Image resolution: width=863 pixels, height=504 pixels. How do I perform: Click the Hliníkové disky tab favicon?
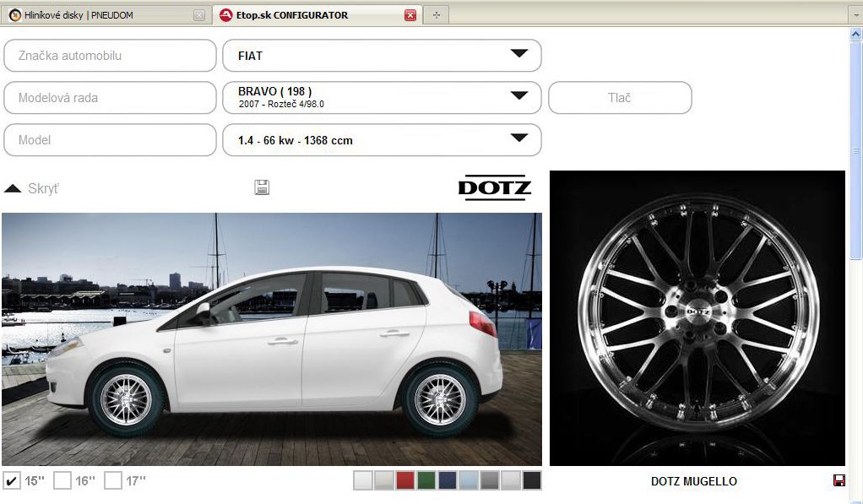pos(14,15)
